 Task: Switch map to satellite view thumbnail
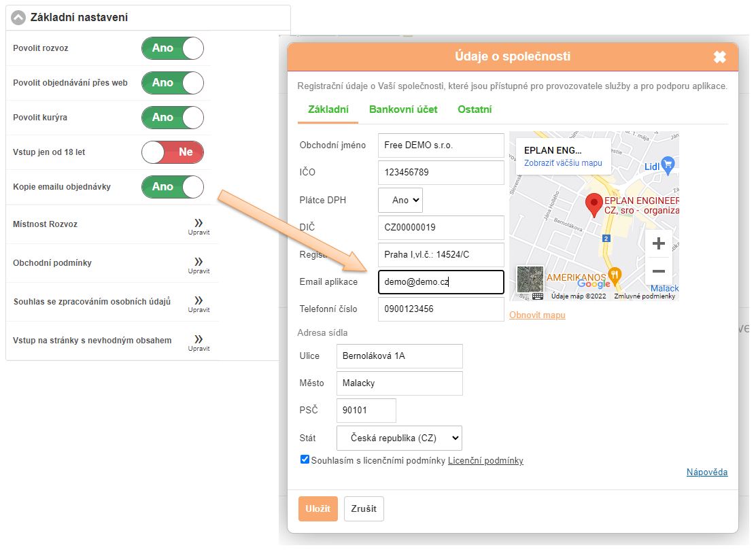pos(530,279)
